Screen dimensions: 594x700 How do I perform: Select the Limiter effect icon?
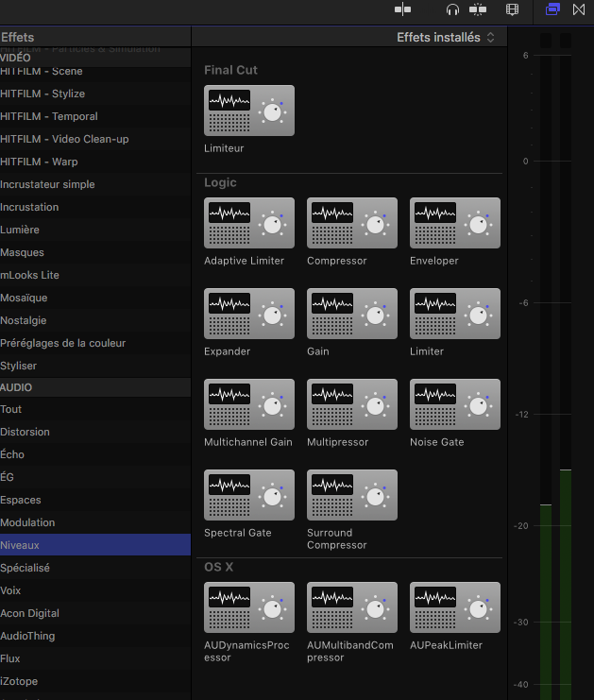[x=455, y=314]
